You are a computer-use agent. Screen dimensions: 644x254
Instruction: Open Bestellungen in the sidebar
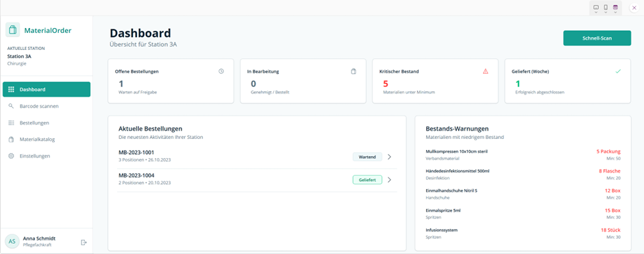(x=47, y=123)
